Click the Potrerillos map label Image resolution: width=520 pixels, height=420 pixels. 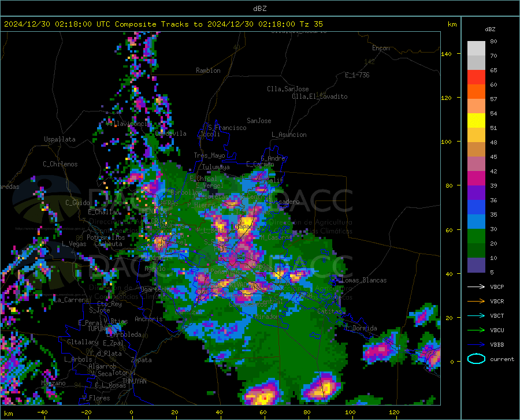[106, 237]
